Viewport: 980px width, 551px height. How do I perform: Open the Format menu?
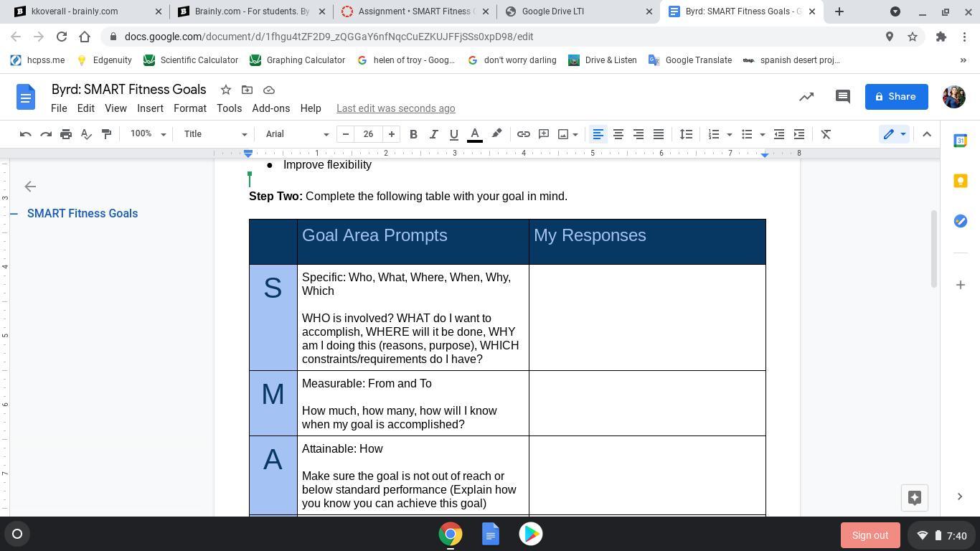(190, 108)
